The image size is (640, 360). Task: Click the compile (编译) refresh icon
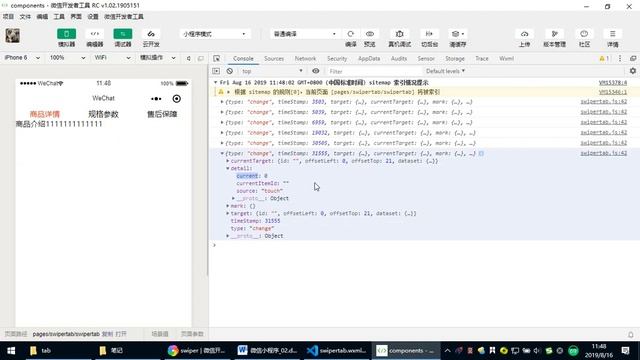[x=350, y=34]
